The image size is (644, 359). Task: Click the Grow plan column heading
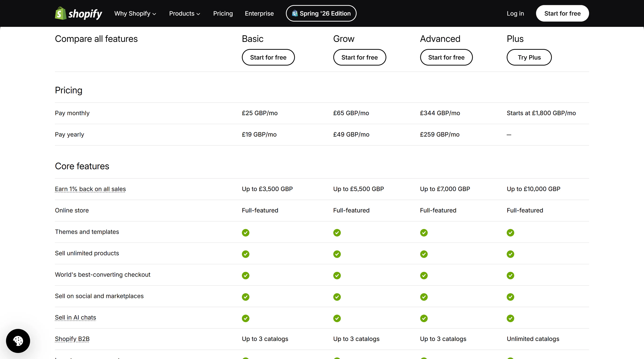coord(344,39)
